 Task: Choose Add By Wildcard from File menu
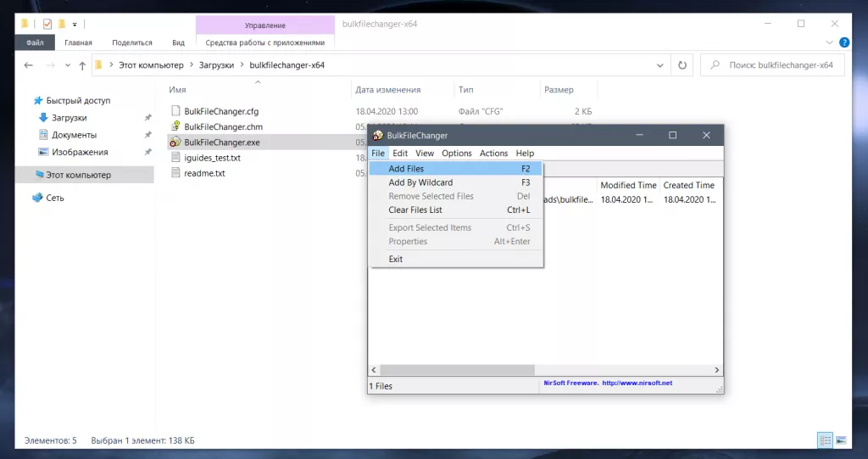420,182
